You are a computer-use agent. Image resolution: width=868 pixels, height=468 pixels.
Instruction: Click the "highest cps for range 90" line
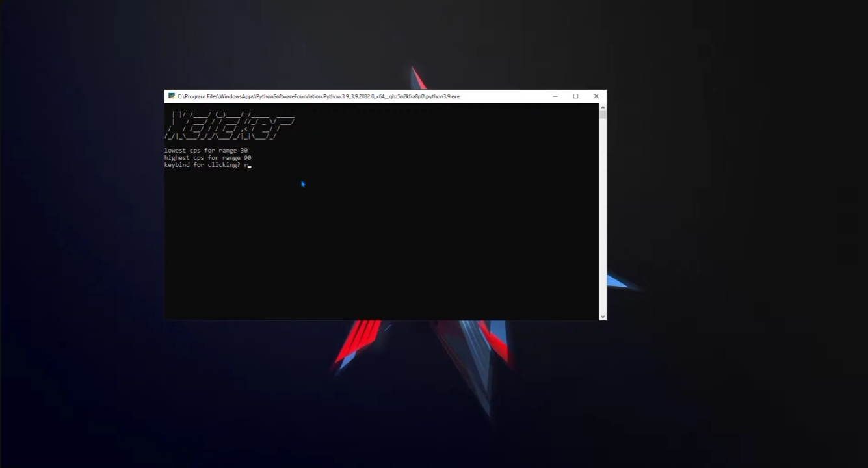(x=208, y=158)
